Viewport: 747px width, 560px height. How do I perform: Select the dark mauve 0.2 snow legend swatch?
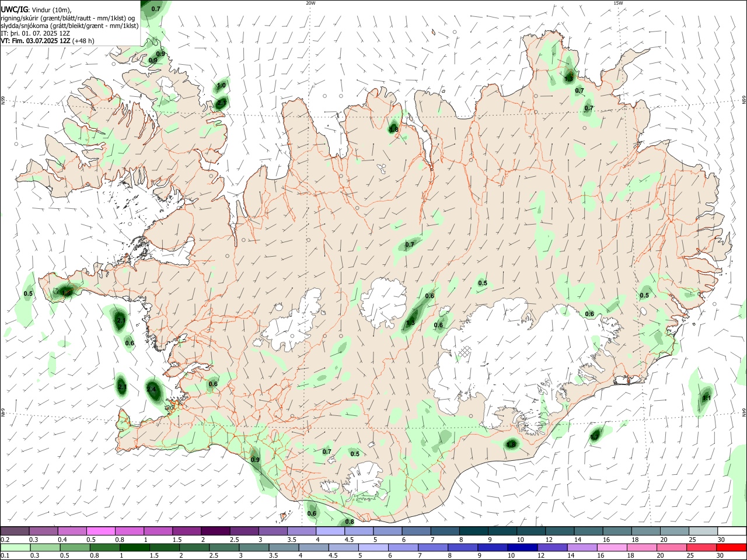point(15,531)
